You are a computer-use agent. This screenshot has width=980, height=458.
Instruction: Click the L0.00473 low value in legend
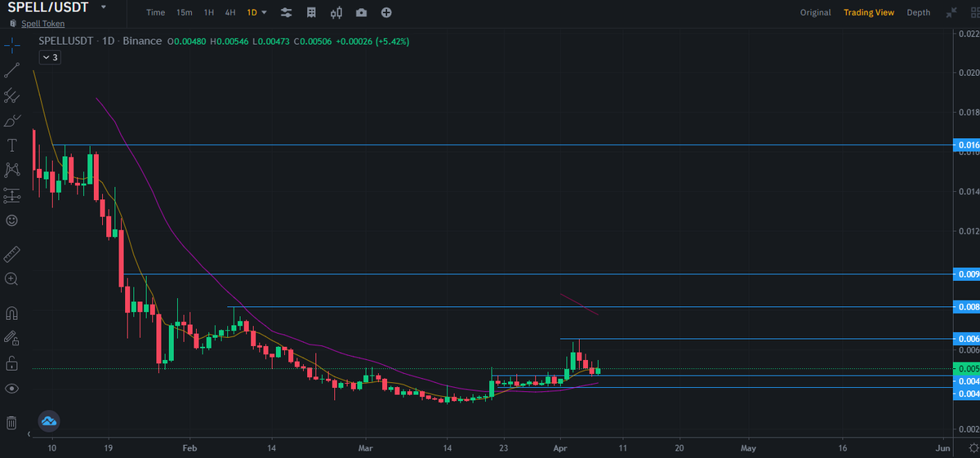point(271,41)
